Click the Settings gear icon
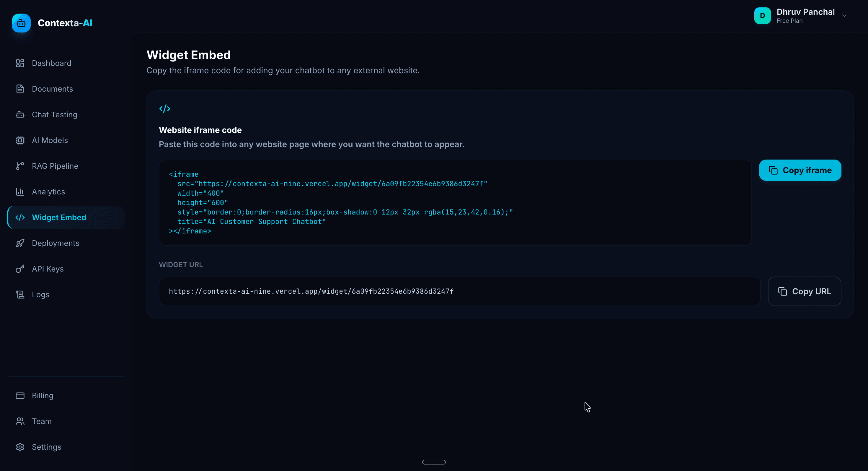868x471 pixels. [20, 447]
